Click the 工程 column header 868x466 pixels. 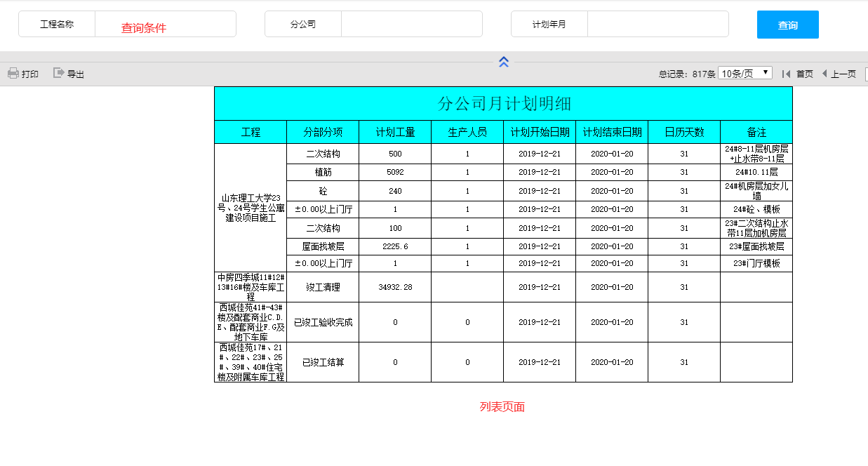click(251, 132)
